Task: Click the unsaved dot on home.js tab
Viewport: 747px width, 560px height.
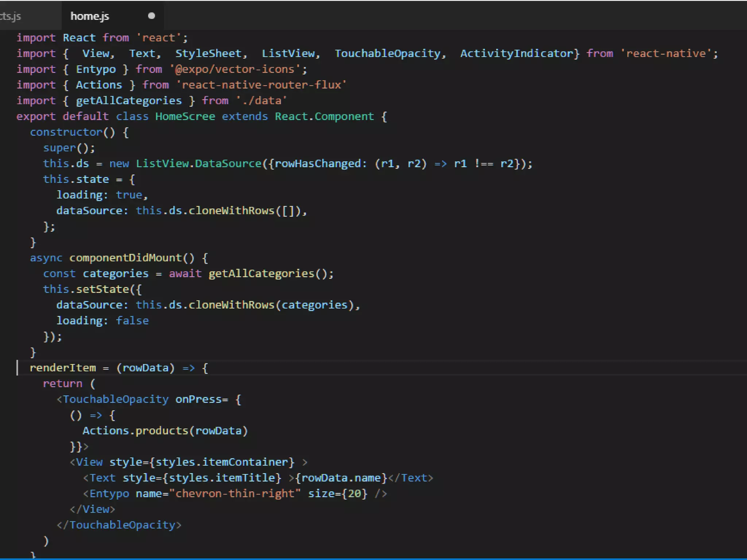Action: point(151,16)
